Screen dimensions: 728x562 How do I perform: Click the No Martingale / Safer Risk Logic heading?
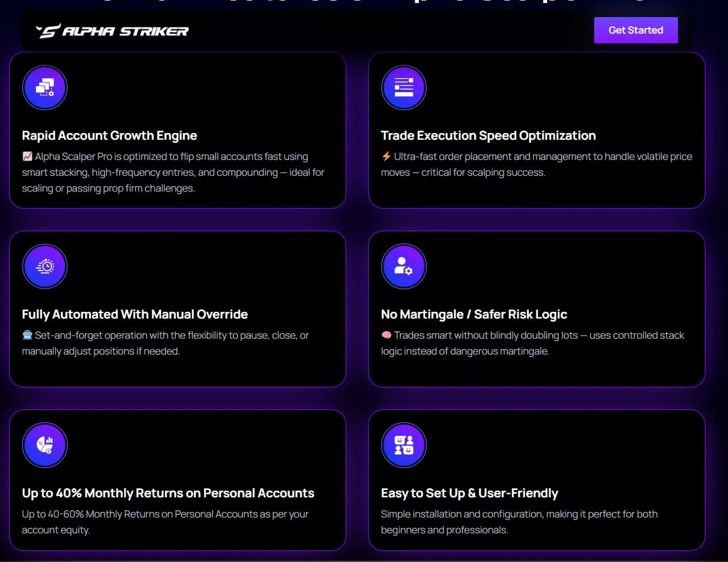[474, 314]
